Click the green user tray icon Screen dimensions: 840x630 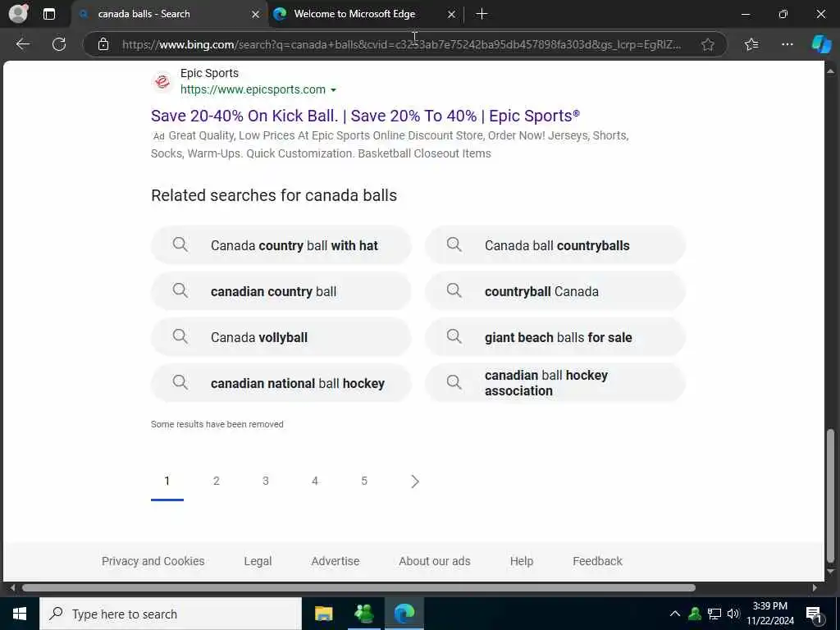point(695,614)
